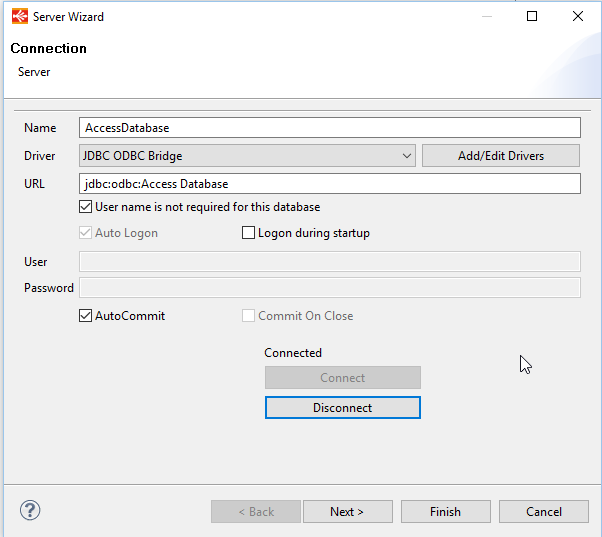
Task: Go to the Next wizard page
Action: 347,512
